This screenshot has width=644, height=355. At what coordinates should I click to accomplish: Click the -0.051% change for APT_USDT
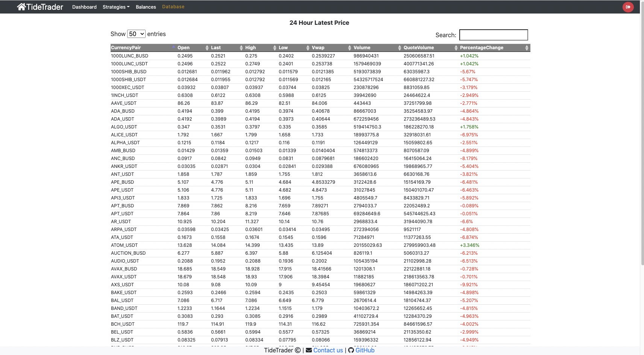[469, 214]
